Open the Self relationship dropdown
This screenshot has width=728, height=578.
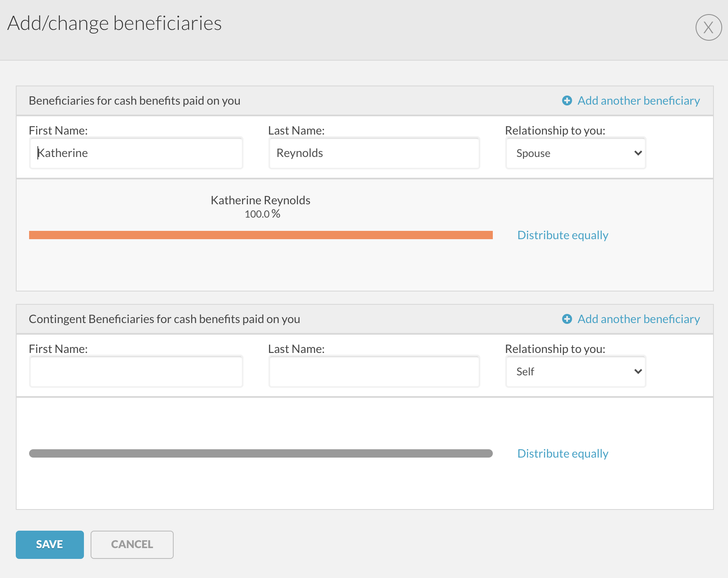[576, 372]
